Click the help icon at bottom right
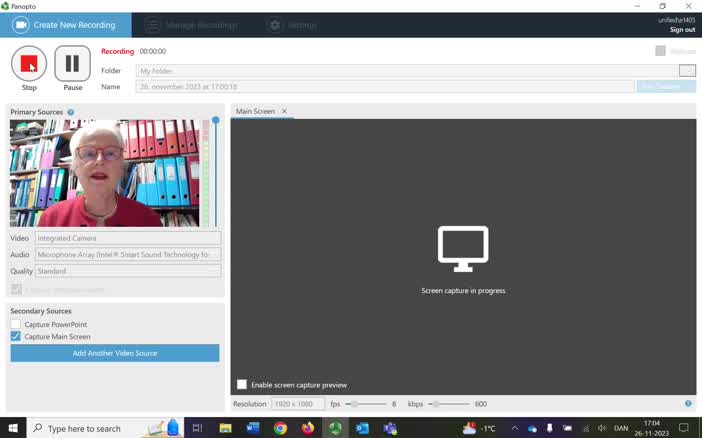 pos(688,404)
